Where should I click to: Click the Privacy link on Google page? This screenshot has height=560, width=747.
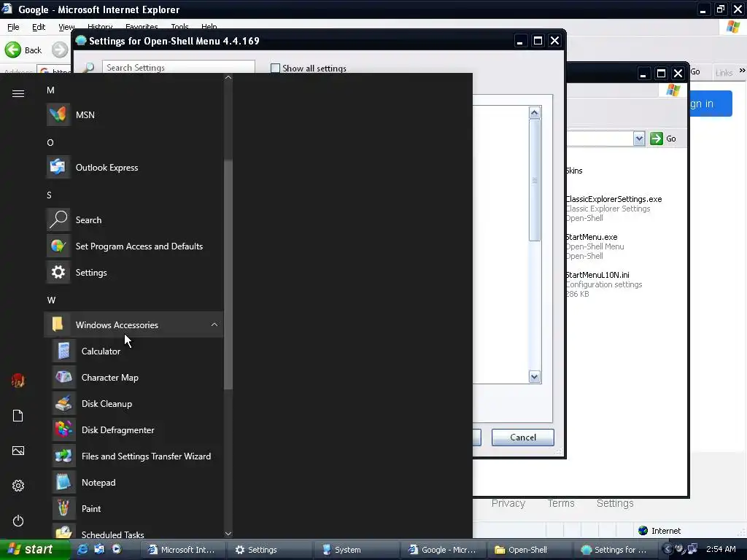(x=508, y=503)
